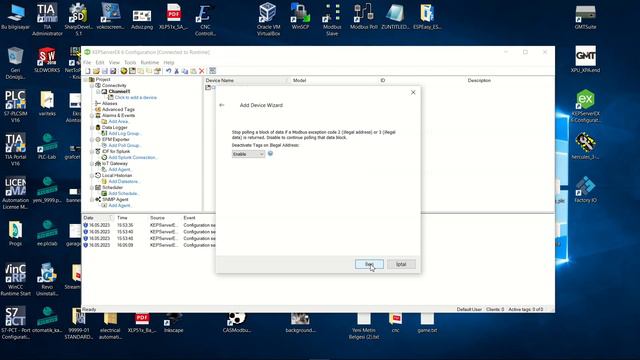The width and height of the screenshot is (640, 360).
Task: Open Factory IO desktop shortcut
Action: (x=585, y=190)
